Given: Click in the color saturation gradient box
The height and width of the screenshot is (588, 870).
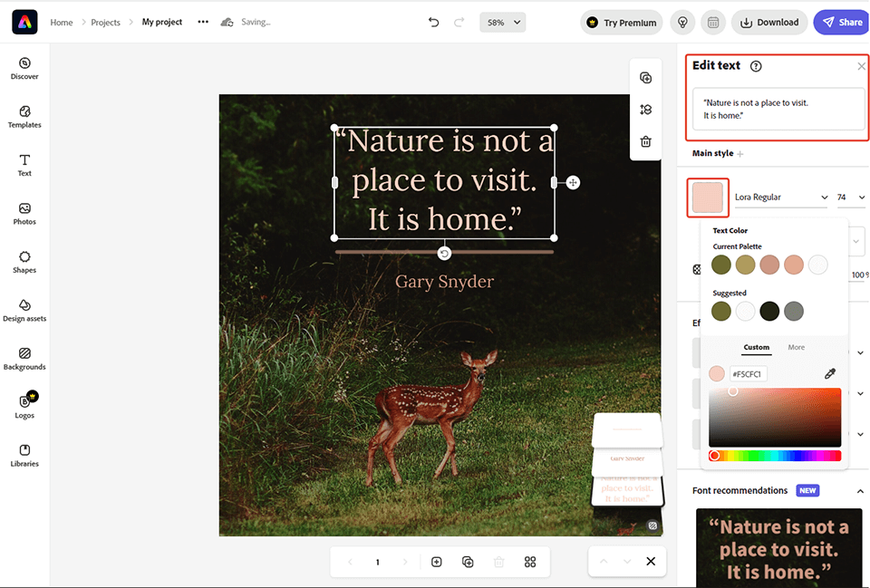Looking at the screenshot, I should click(x=775, y=418).
